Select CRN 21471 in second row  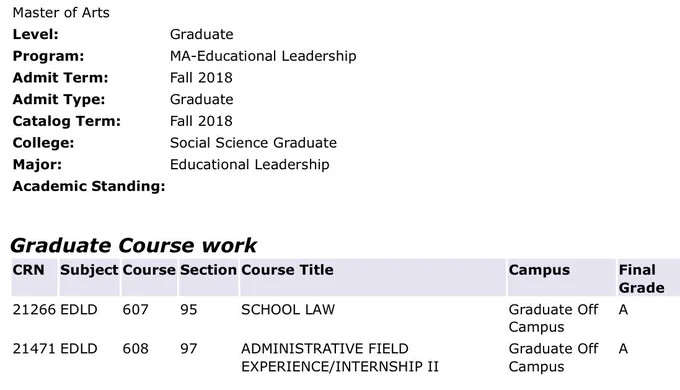34,349
